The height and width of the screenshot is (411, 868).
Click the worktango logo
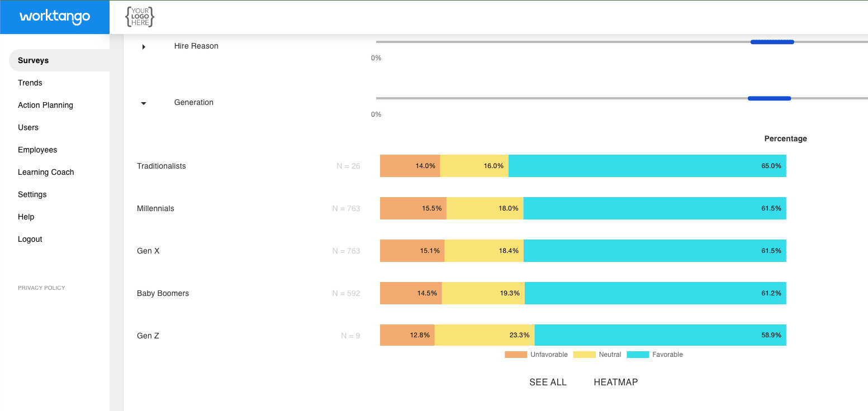point(54,17)
